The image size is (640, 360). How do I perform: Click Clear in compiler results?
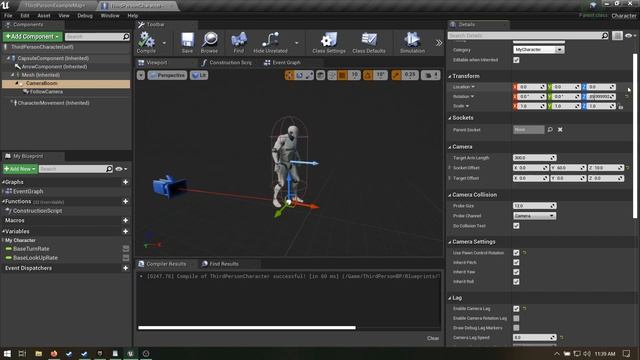pos(433,338)
